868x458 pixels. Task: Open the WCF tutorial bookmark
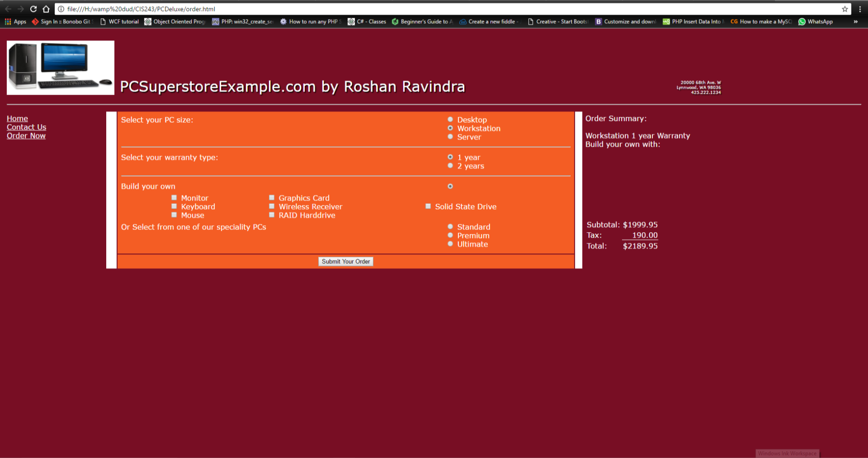(119, 22)
